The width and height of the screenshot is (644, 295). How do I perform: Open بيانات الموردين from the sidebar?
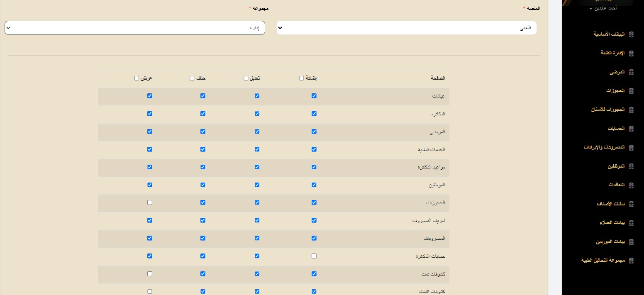pyautogui.click(x=610, y=241)
